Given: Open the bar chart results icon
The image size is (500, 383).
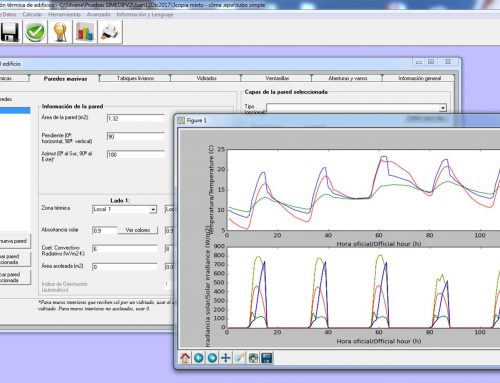Looking at the screenshot, I should (x=85, y=32).
